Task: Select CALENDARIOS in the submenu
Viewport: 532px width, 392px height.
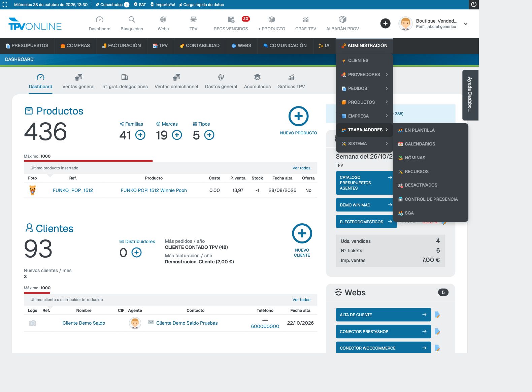Action: point(430,144)
